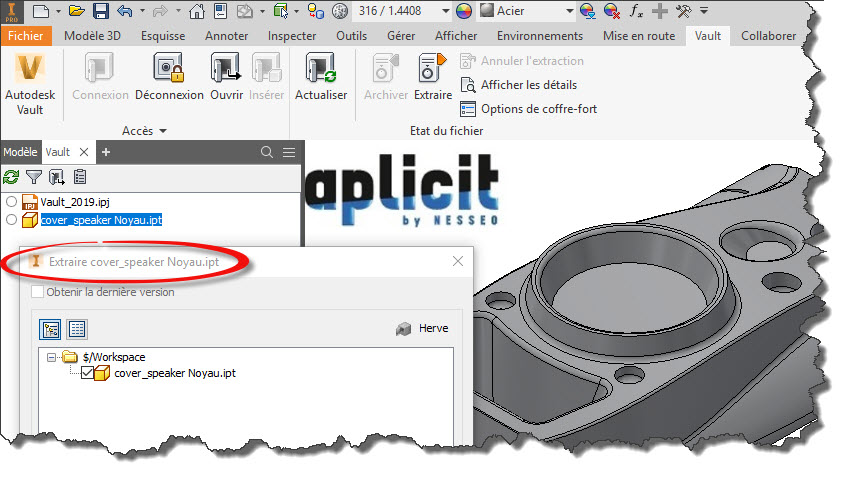The width and height of the screenshot is (847, 477).
Task: Click Afficher les détails
Action: 527,85
